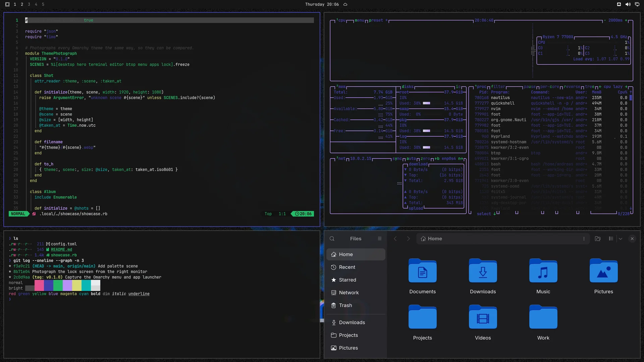Open Trash in the Files sidebar
Screen dimensions: 644x362
pos(356,305)
